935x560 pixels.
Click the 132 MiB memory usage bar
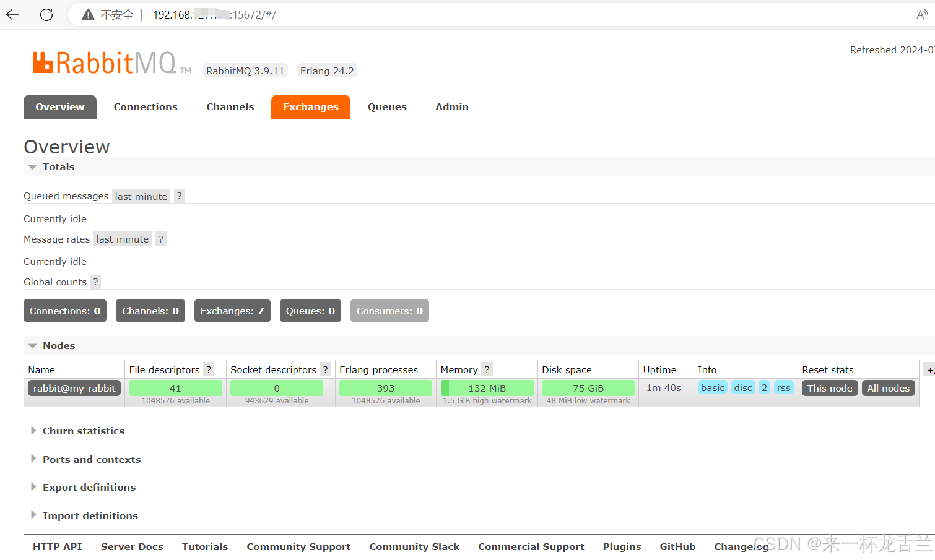tap(487, 388)
